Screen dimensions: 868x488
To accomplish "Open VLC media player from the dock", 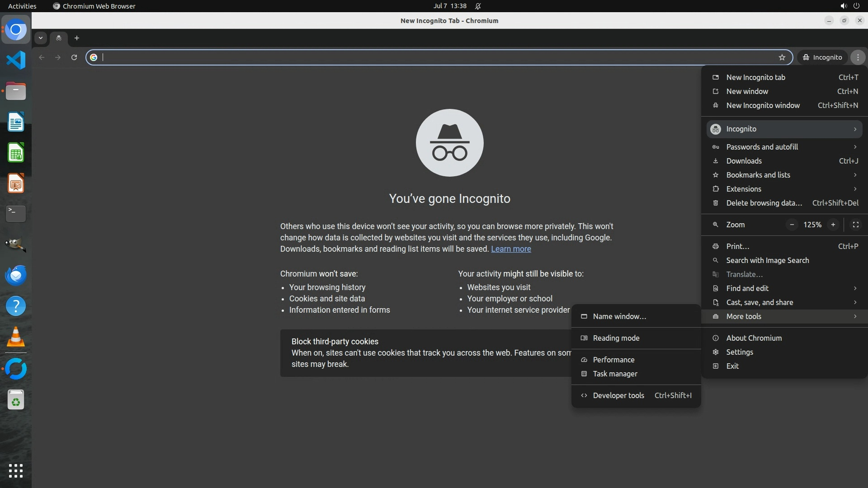I will (x=16, y=337).
